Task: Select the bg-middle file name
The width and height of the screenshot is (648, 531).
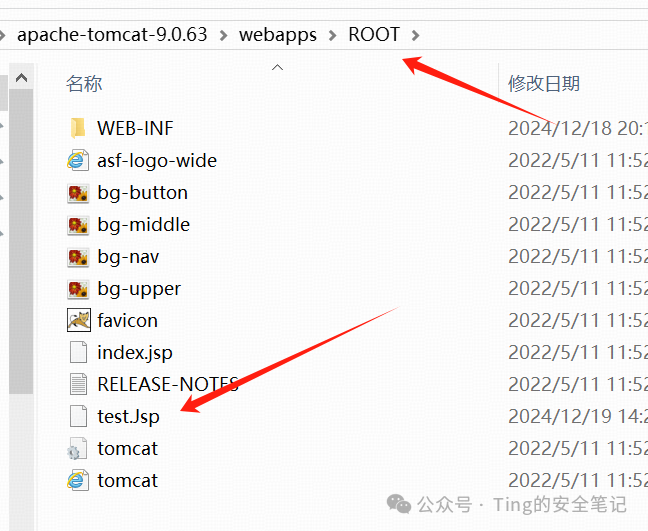Action: 143,225
